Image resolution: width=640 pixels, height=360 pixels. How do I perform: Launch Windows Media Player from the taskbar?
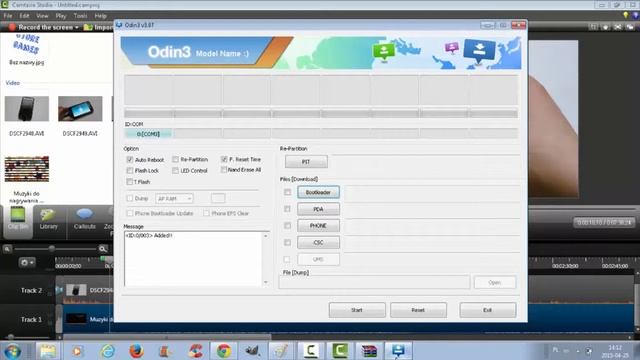[x=77, y=351]
